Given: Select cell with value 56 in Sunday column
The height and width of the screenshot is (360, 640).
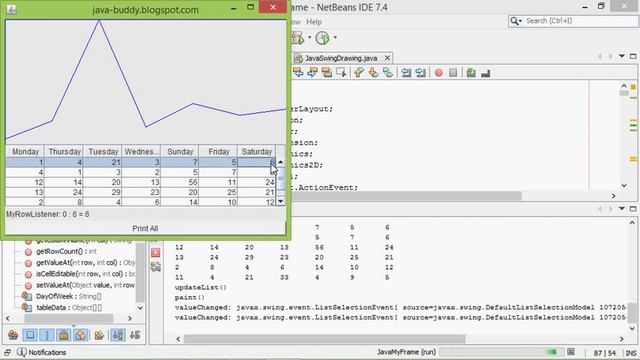Looking at the screenshot, I should pyautogui.click(x=180, y=182).
